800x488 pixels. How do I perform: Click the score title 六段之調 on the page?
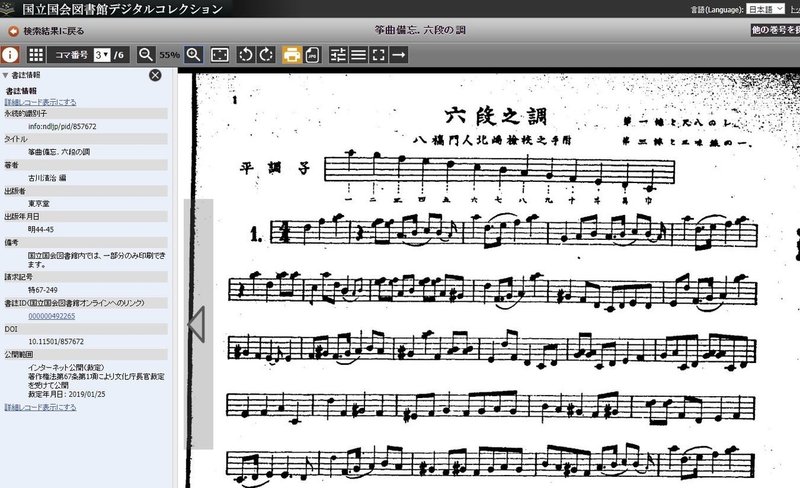click(x=495, y=116)
